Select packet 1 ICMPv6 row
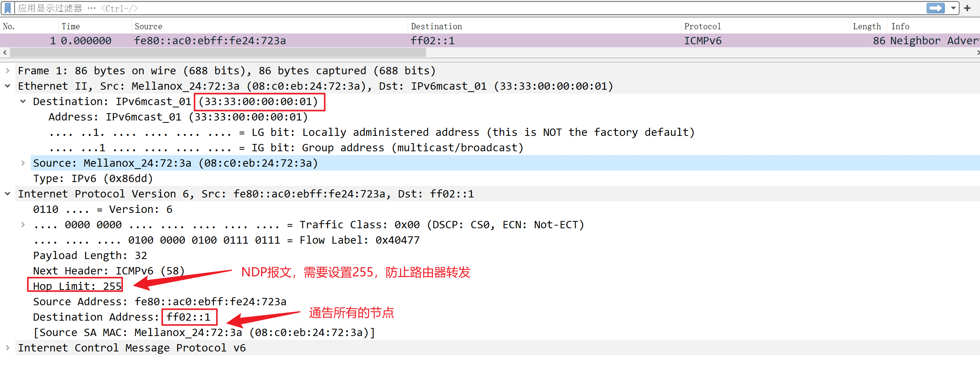The image size is (980, 378). click(x=385, y=41)
